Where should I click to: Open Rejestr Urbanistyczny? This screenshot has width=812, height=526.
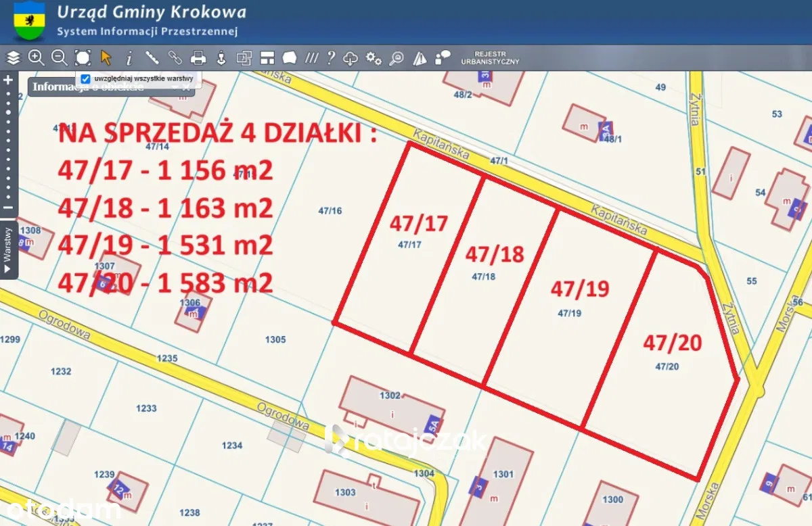(x=490, y=58)
